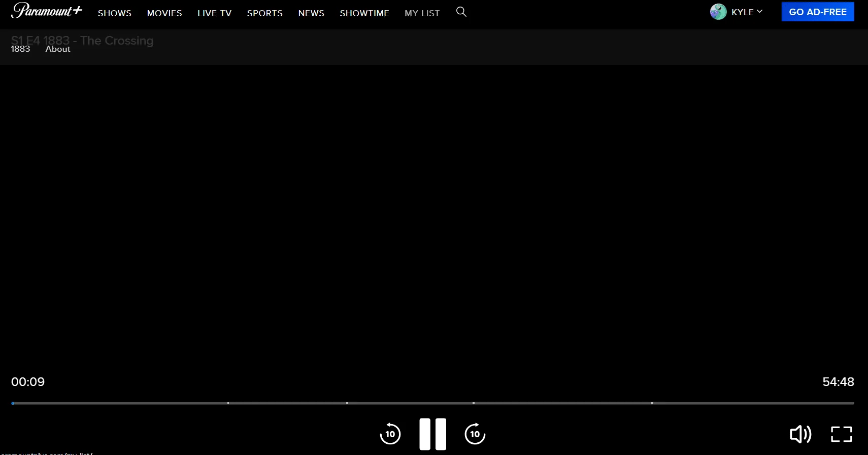
Task: Jump to the third ad break marker
Action: click(x=474, y=403)
